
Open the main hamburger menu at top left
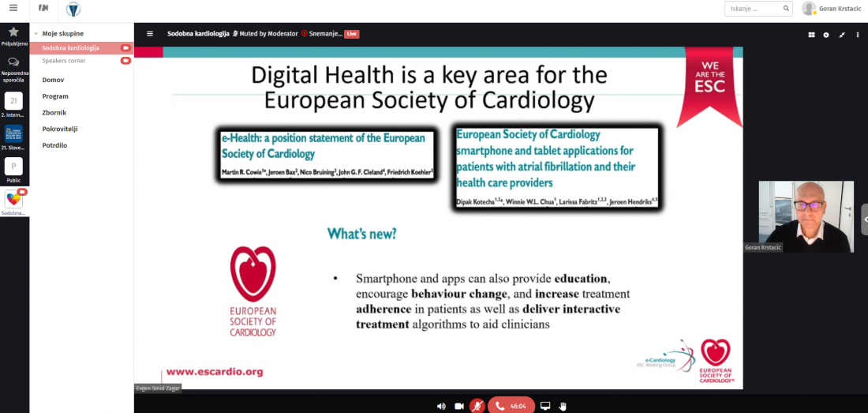tap(13, 9)
